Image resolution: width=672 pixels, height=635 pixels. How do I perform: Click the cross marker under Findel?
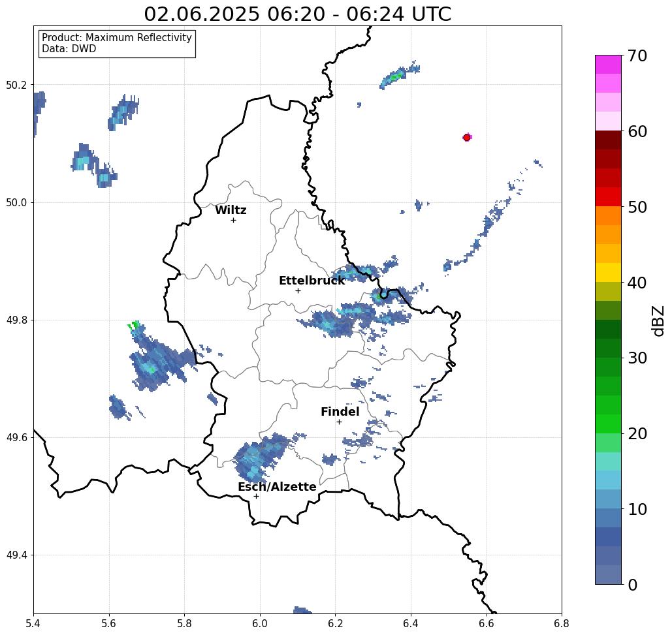[x=339, y=422]
